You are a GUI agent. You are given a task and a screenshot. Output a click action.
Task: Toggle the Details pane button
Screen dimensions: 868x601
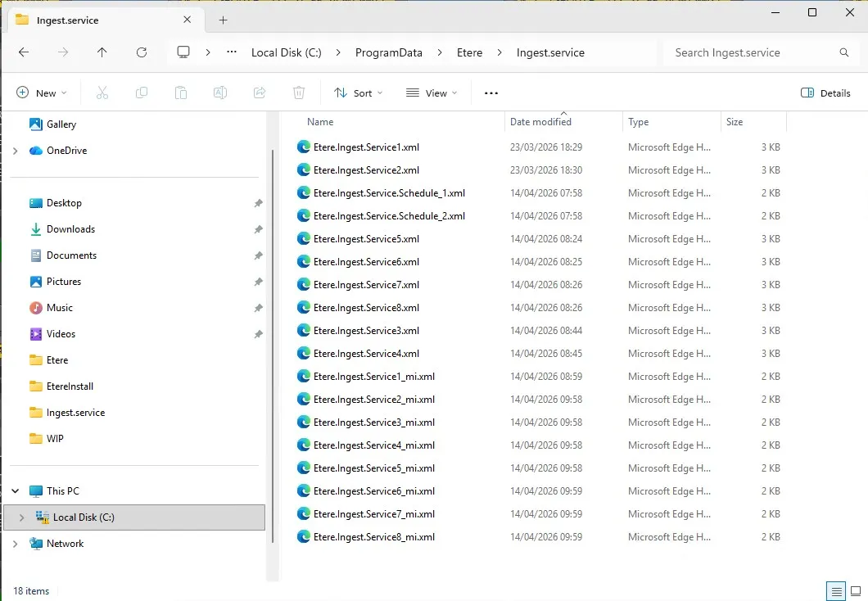pos(825,93)
